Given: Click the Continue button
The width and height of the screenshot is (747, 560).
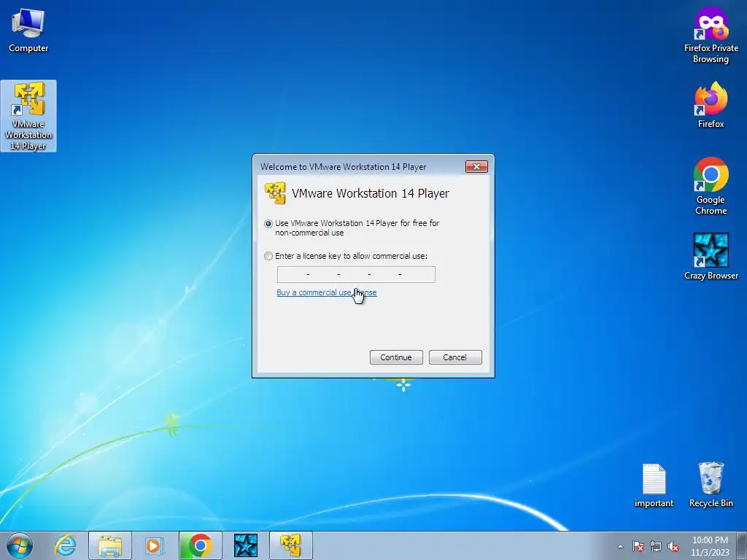Looking at the screenshot, I should point(396,357).
